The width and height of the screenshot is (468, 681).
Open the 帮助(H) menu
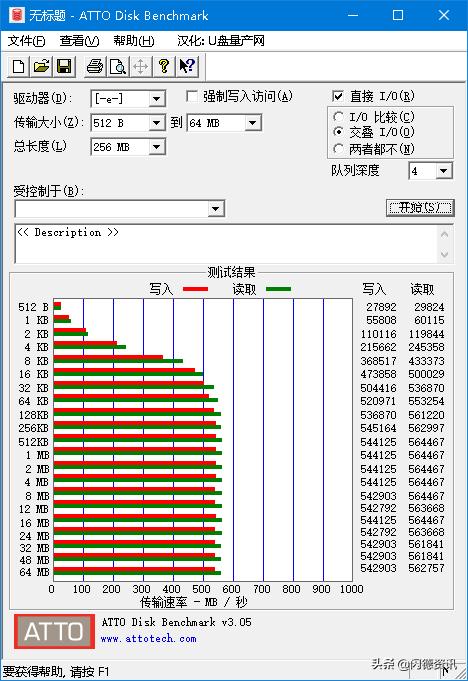pyautogui.click(x=134, y=41)
